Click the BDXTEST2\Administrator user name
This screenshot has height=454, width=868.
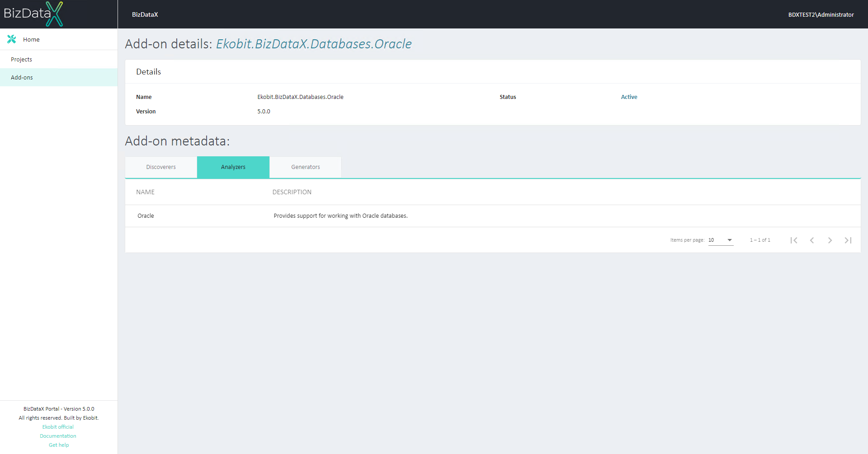821,14
